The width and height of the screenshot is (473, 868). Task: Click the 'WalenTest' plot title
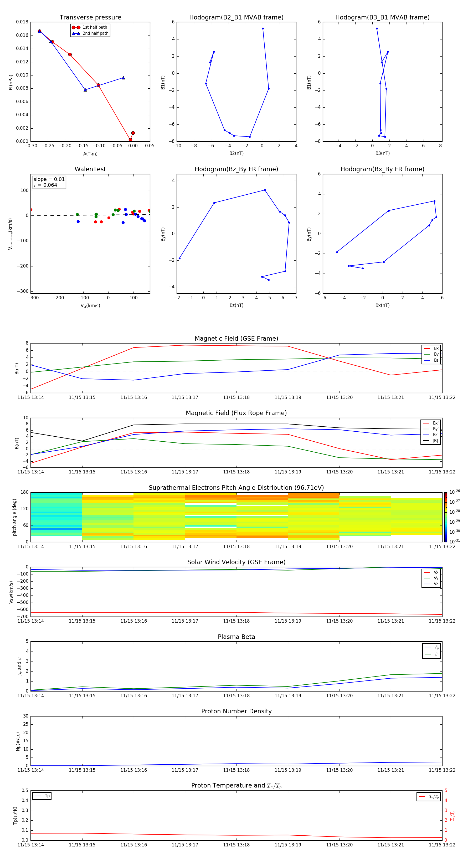pyautogui.click(x=90, y=169)
